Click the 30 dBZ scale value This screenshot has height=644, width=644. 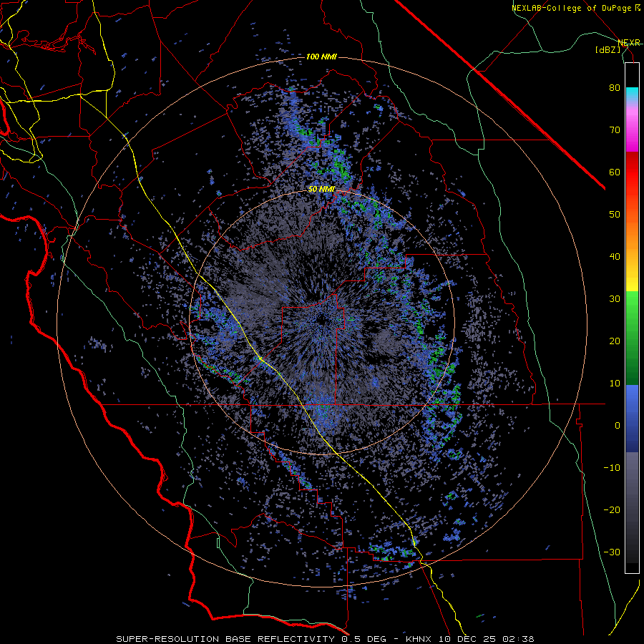pos(615,298)
